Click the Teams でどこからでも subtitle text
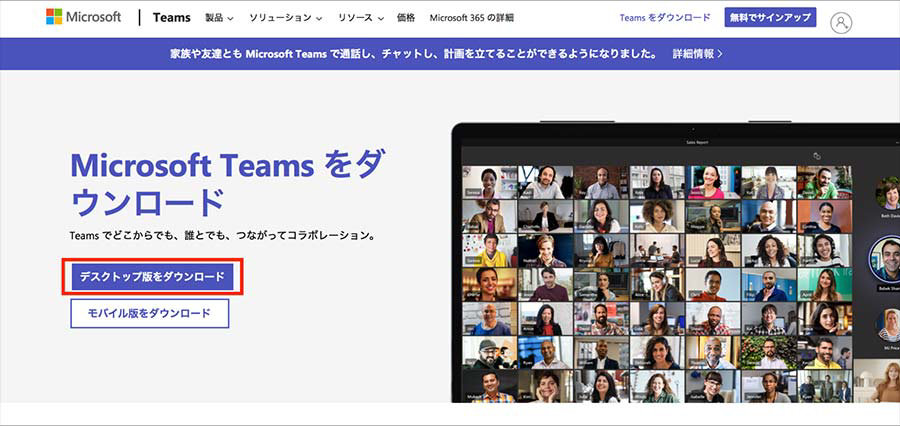The width and height of the screenshot is (900, 426). coord(222,236)
